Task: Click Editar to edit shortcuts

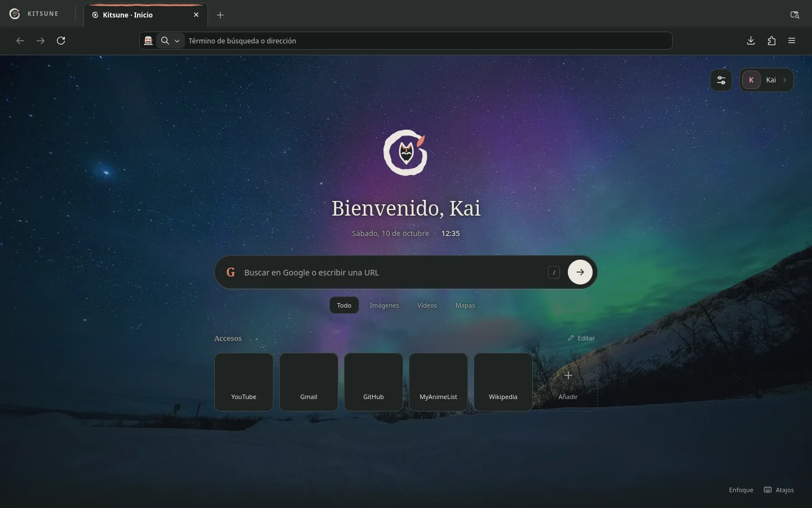Action: point(581,338)
